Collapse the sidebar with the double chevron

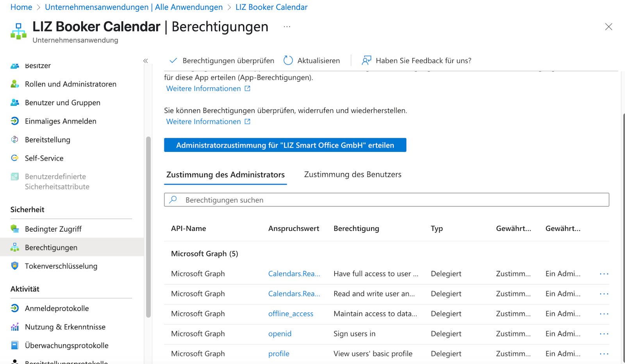[146, 61]
